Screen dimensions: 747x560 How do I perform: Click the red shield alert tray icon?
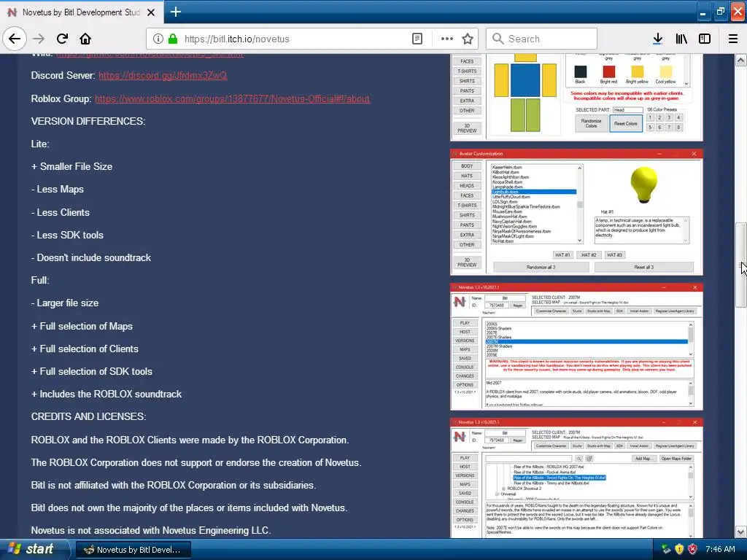693,550
